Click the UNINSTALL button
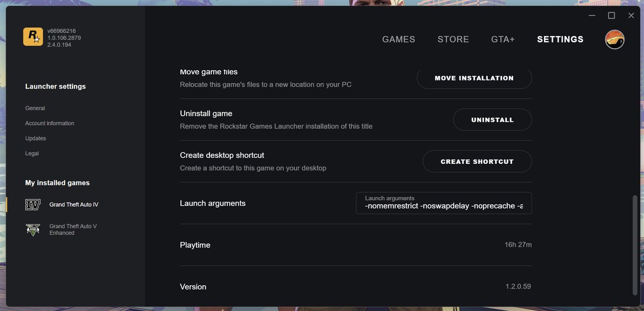The height and width of the screenshot is (311, 644). coord(493,120)
